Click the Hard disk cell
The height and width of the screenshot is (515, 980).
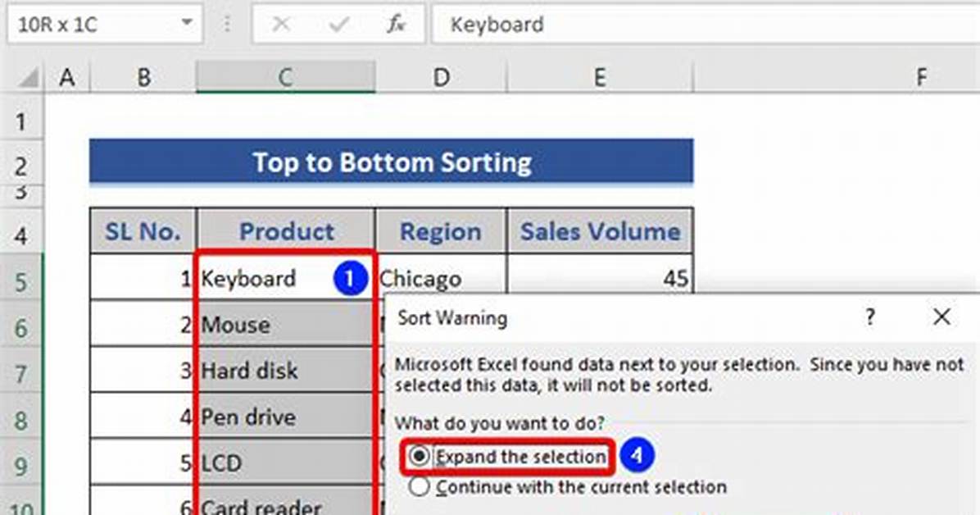click(x=285, y=371)
